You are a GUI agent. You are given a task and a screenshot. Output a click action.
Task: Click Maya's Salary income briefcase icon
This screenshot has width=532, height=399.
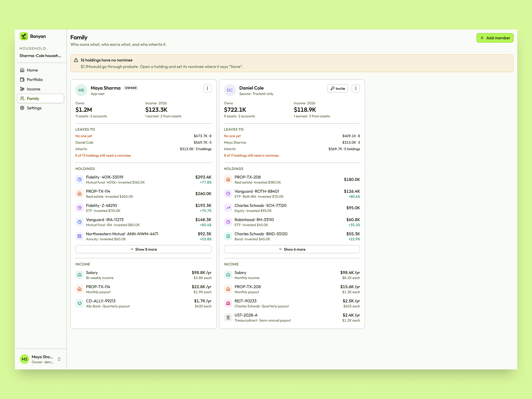[x=80, y=275]
